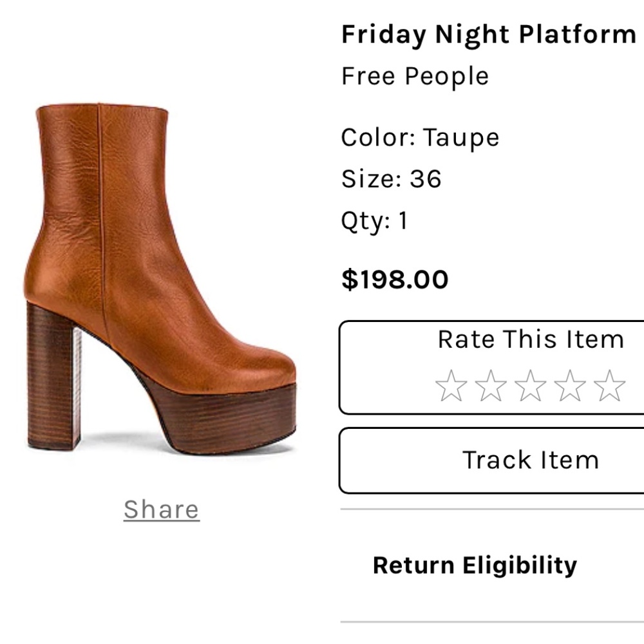The image size is (644, 644).
Task: Rate the item four out of five stars
Action: click(568, 387)
